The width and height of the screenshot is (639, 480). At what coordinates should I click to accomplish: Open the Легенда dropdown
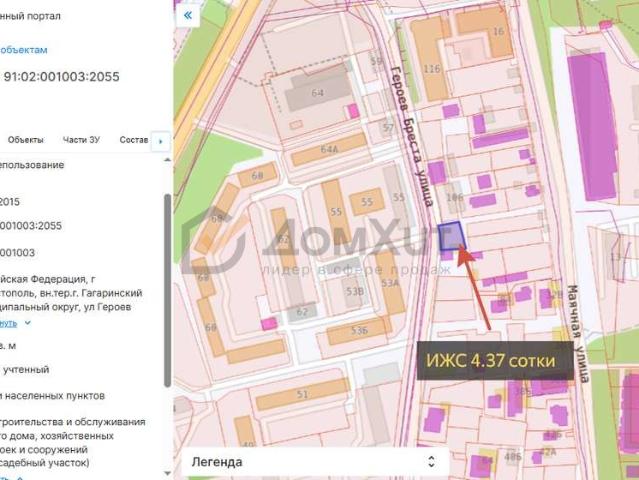pyautogui.click(x=315, y=462)
